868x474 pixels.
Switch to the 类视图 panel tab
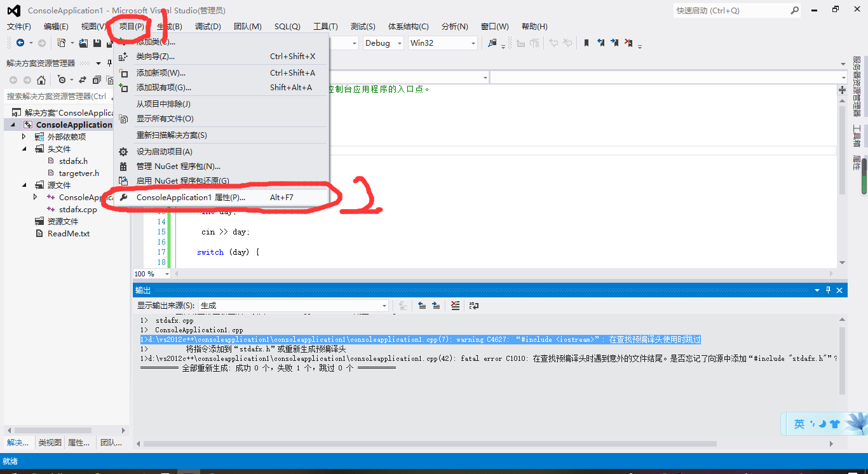[x=50, y=442]
